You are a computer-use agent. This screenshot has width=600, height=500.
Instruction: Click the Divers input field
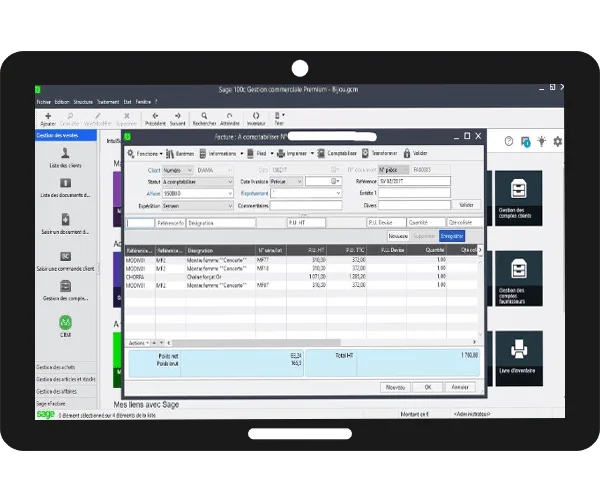pyautogui.click(x=414, y=205)
